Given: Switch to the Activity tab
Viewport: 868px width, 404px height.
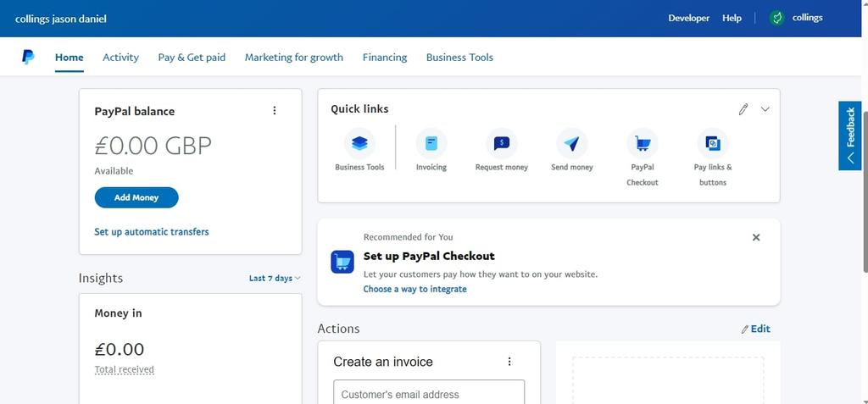Looking at the screenshot, I should click(x=120, y=57).
